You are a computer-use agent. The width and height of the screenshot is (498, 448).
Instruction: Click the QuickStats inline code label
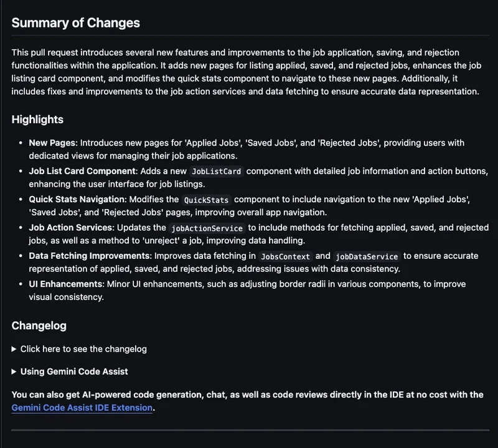tap(206, 200)
